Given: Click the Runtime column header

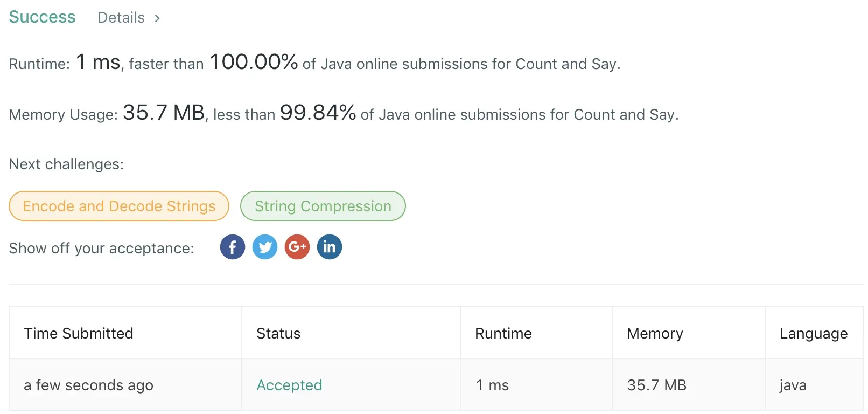Looking at the screenshot, I should [503, 334].
